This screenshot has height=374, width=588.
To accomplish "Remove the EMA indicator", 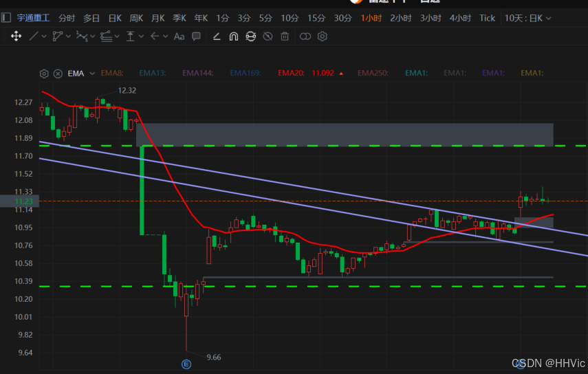I will (x=58, y=74).
